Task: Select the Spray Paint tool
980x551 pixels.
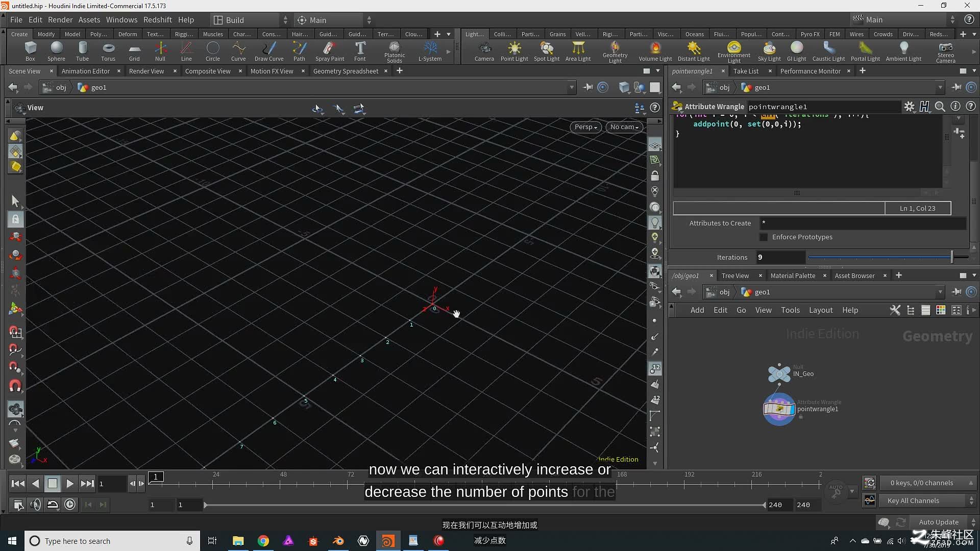Action: click(330, 51)
